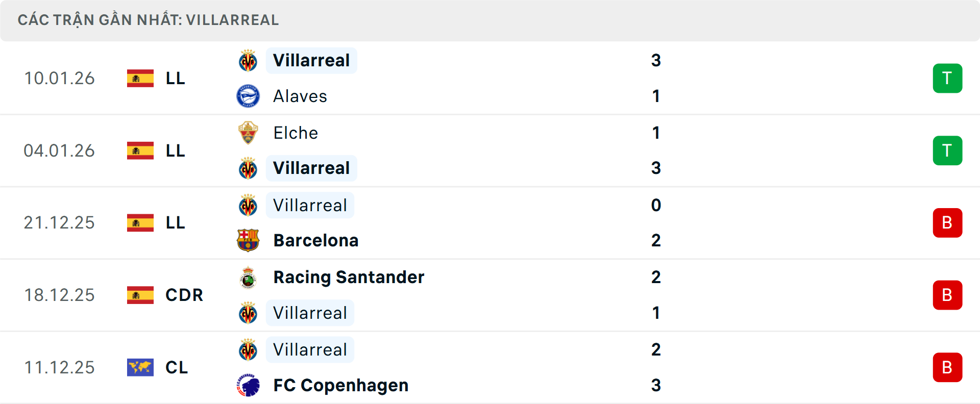Open the Elche team link
The width and height of the screenshot is (980, 404).
tap(296, 133)
